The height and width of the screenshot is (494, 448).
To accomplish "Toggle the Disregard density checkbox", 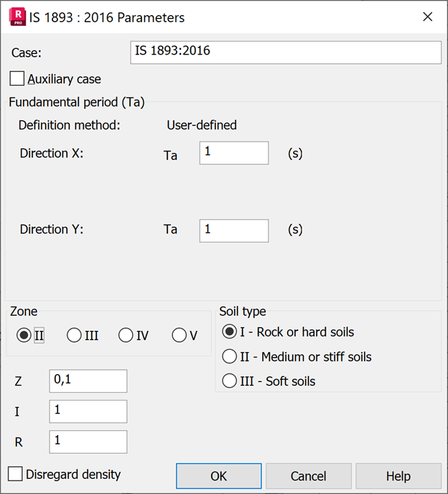I will pos(15,474).
